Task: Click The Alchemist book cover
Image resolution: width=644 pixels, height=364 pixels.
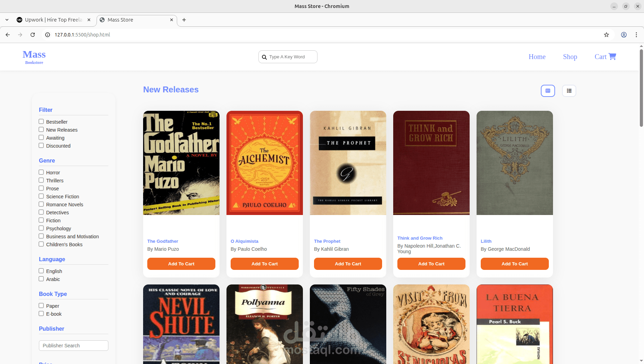Action: pos(265,163)
